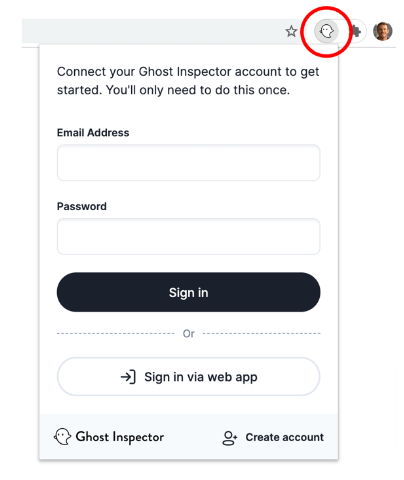The image size is (404, 480).
Task: Click the Connect your Ghost Inspector account text
Action: (x=188, y=81)
